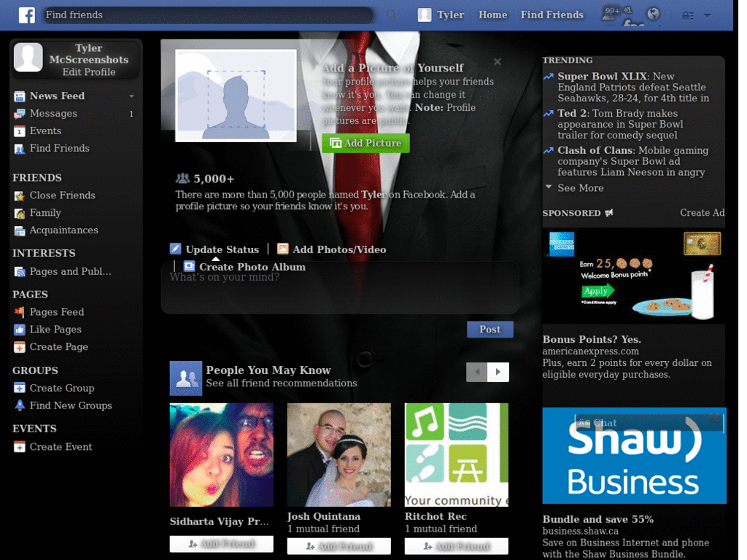
Task: Open the Events calendar icon
Action: pyautogui.click(x=20, y=131)
